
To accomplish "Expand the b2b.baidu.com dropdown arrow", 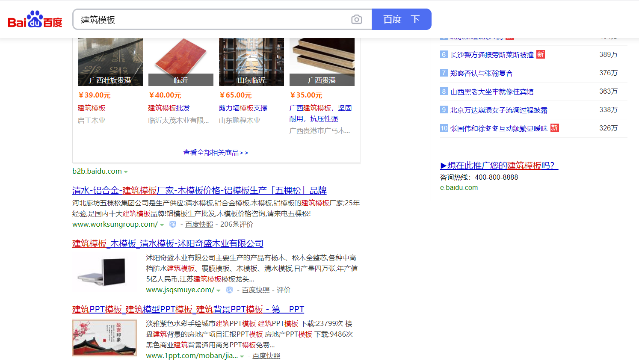I will tap(126, 172).
